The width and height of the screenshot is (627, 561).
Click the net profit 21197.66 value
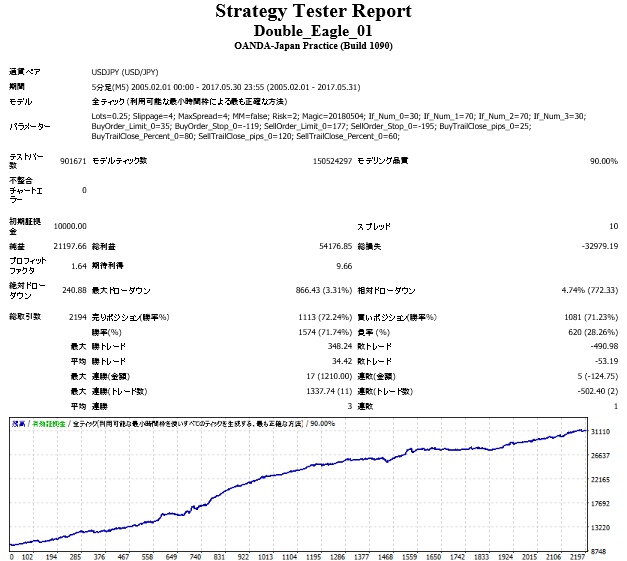(x=70, y=246)
